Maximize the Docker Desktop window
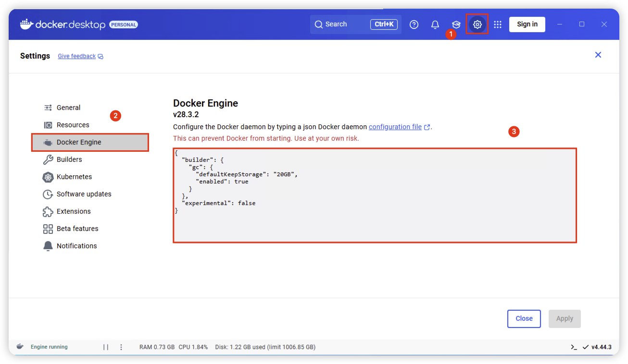This screenshot has width=628, height=364. pos(582,24)
